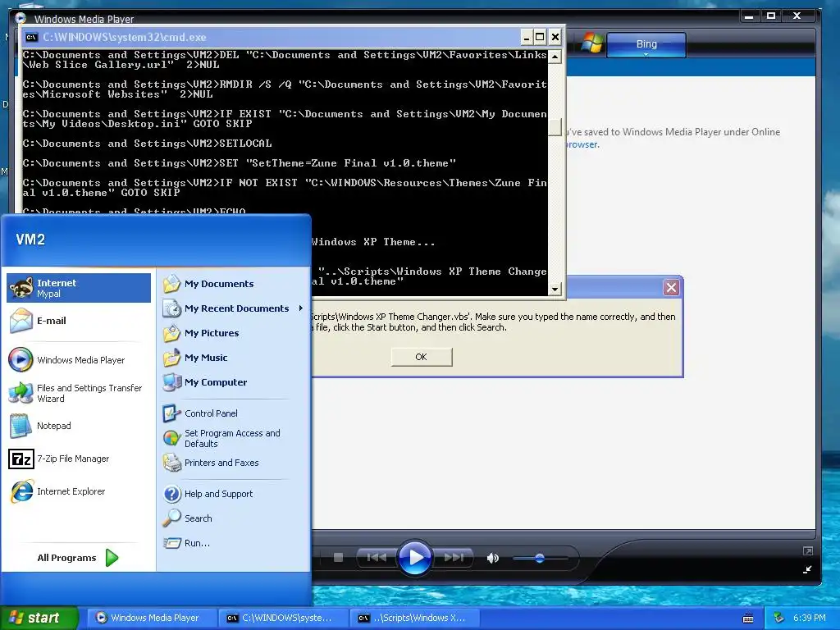The height and width of the screenshot is (630, 840).
Task: Click the Start button
Action: (39, 619)
